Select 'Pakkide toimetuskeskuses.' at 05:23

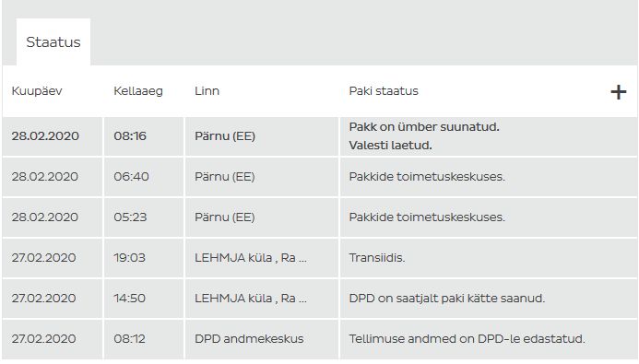click(x=427, y=217)
